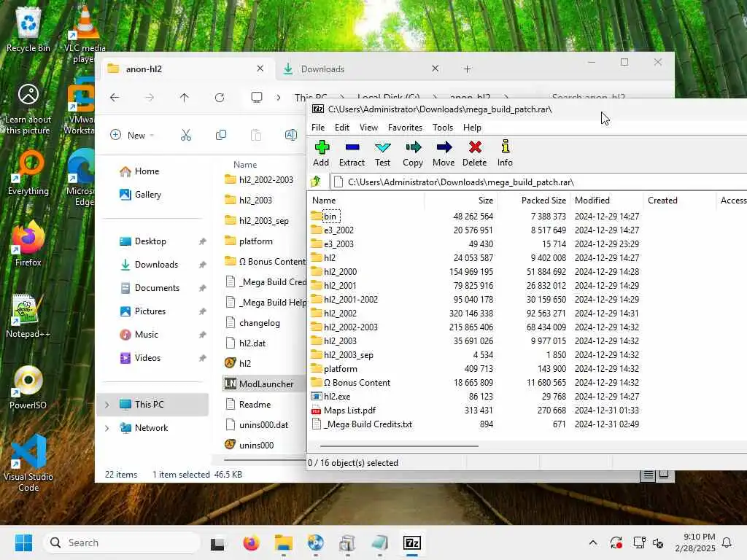Select the e3_2002 folder in archive
Viewport: 747px width, 560px height.
coord(338,230)
